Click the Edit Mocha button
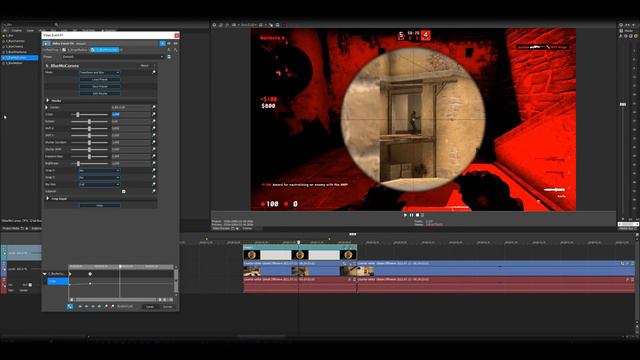Viewport: 640px width, 360px height. [100, 93]
